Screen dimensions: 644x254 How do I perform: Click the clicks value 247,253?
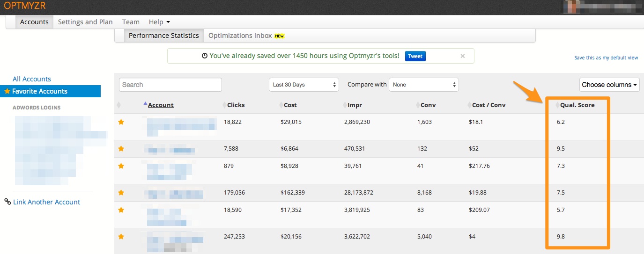[x=234, y=236]
